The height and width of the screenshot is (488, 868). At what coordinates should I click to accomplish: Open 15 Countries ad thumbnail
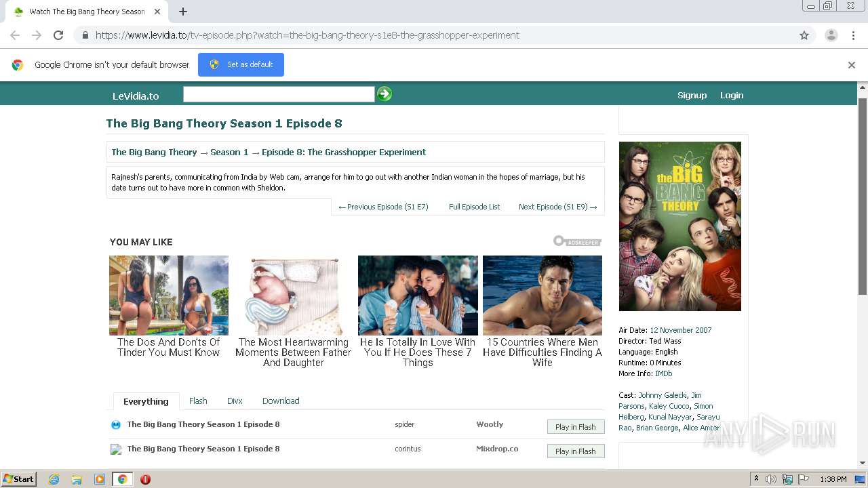click(x=542, y=296)
